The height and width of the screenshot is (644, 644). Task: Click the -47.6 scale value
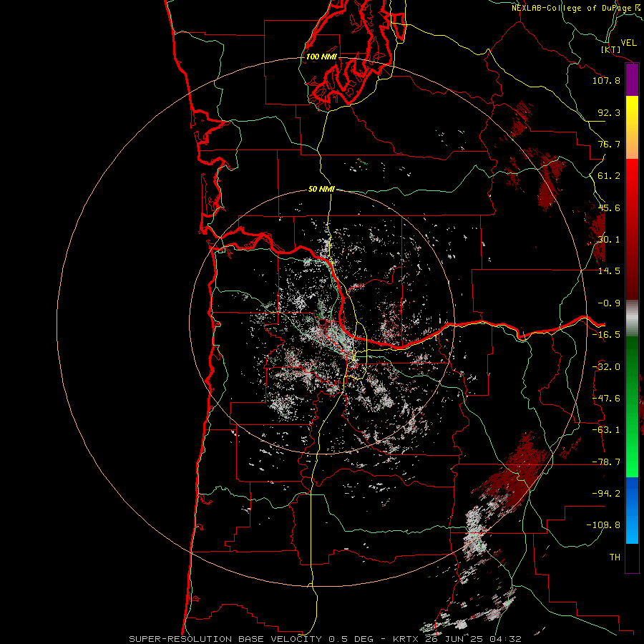pos(606,399)
